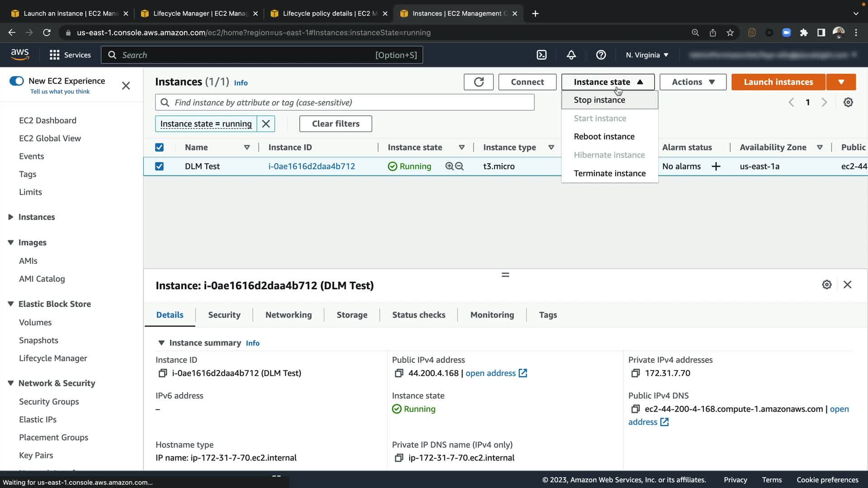This screenshot has width=868, height=488.
Task: Toggle New EC2 Experience switch
Action: tap(17, 81)
